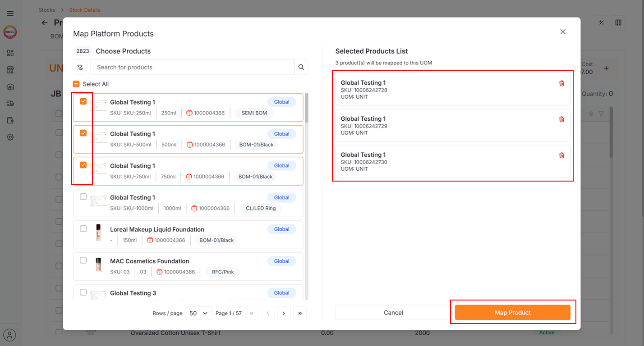Remove selected product SKU 10006242729

(561, 119)
